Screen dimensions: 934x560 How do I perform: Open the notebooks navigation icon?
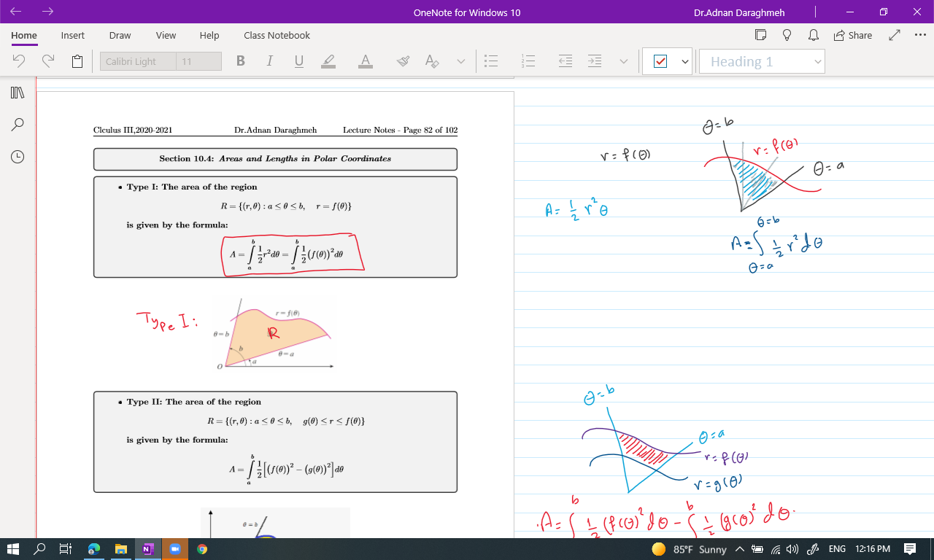click(x=18, y=93)
